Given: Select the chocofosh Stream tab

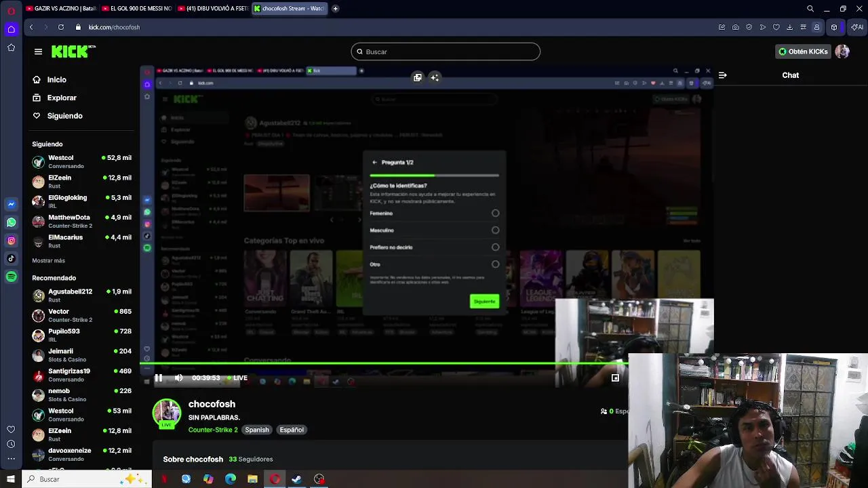Looking at the screenshot, I should pos(289,9).
